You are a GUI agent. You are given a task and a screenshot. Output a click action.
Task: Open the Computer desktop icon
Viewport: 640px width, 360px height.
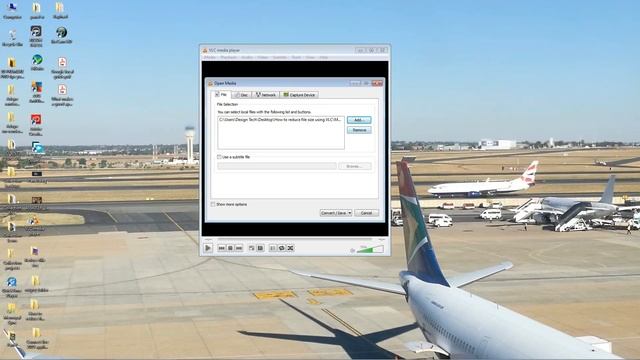[12, 11]
